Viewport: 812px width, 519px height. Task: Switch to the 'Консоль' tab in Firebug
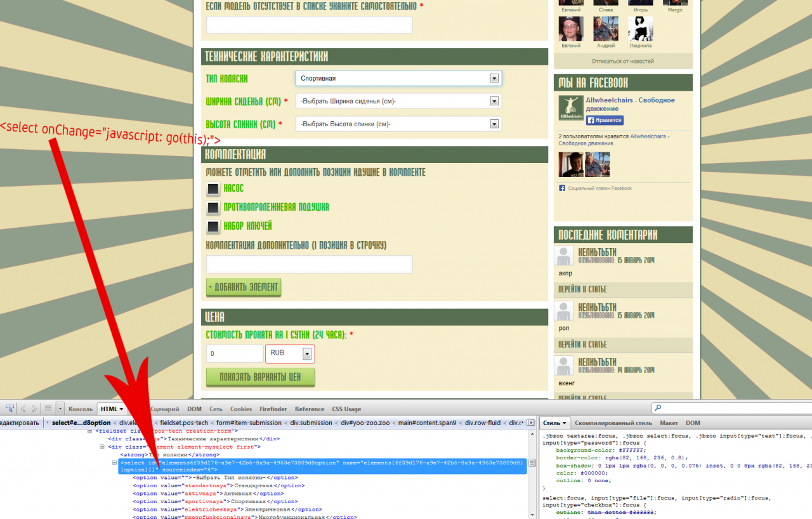(81, 409)
